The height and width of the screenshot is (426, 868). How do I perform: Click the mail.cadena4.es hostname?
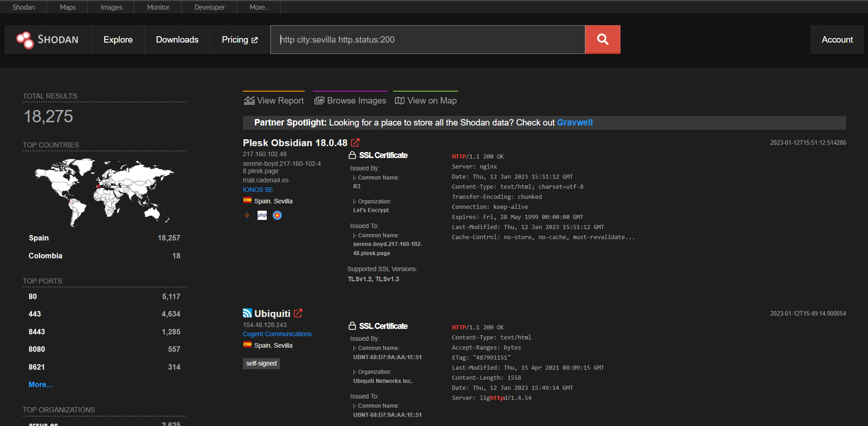coord(266,180)
